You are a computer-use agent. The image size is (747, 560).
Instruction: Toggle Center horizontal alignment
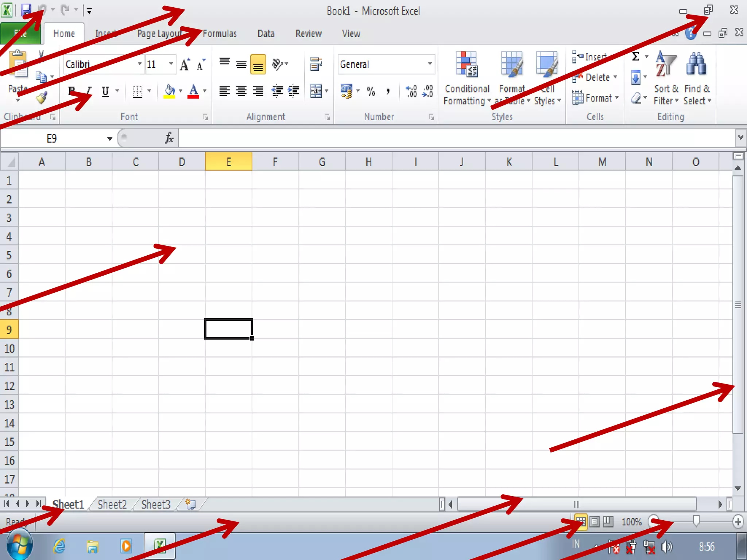click(241, 91)
